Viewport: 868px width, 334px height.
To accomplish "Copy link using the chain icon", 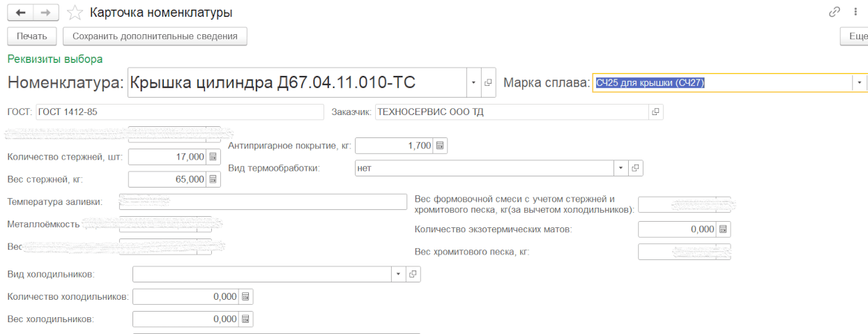I will point(834,13).
